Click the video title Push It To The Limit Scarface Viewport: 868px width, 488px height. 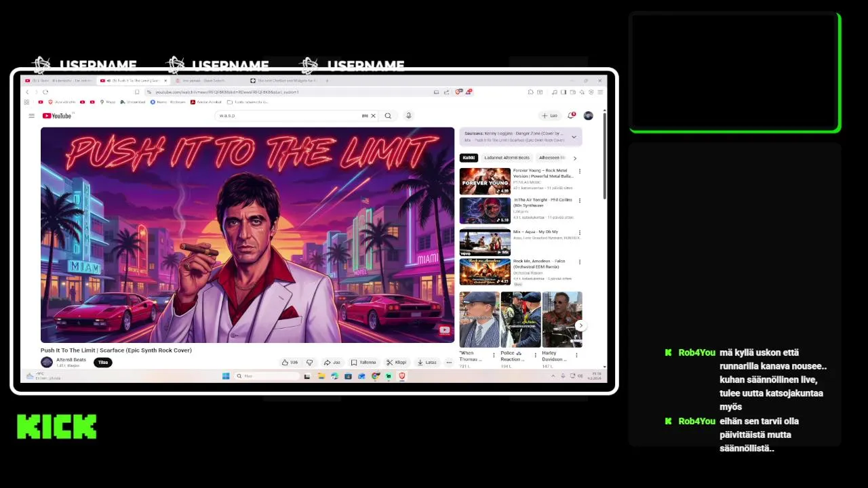(x=116, y=350)
